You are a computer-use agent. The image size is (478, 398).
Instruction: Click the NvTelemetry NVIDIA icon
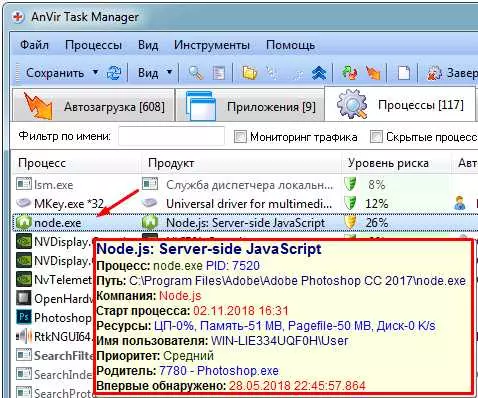pyautogui.click(x=23, y=279)
